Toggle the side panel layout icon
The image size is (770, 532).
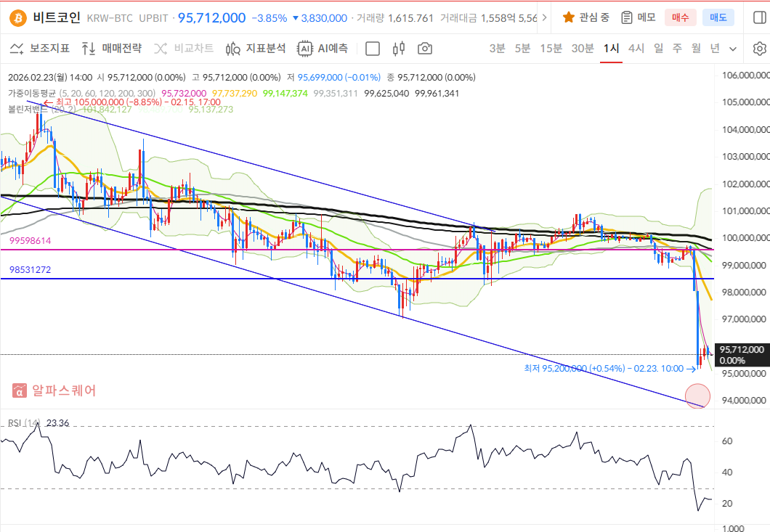tap(758, 17)
